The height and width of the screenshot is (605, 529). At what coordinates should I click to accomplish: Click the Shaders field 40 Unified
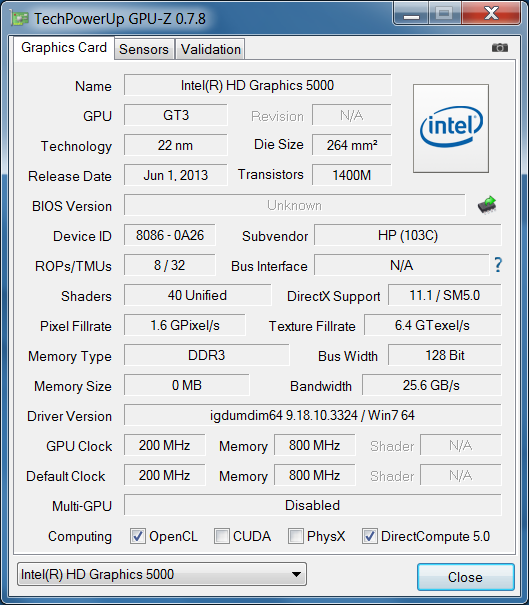pos(198,296)
